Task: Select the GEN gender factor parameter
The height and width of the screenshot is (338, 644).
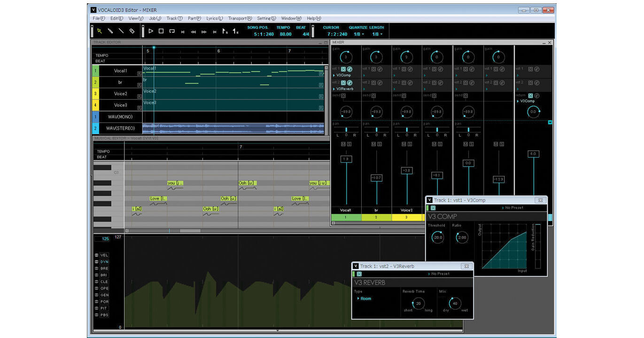Action: (104, 295)
